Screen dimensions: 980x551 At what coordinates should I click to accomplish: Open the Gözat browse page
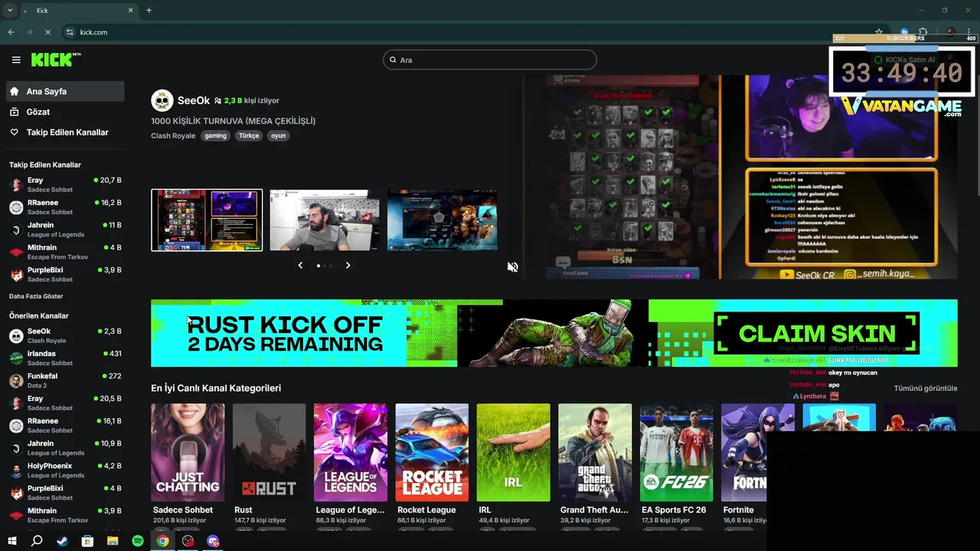point(65,112)
